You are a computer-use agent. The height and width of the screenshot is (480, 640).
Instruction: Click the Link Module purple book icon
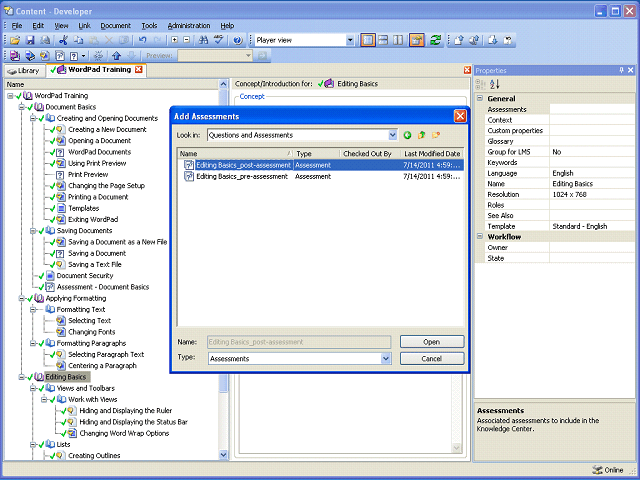(15, 56)
